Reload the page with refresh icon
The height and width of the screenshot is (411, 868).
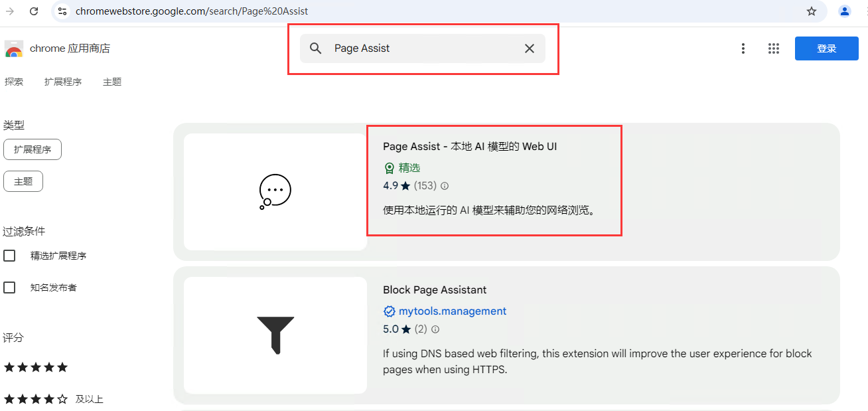tap(35, 11)
